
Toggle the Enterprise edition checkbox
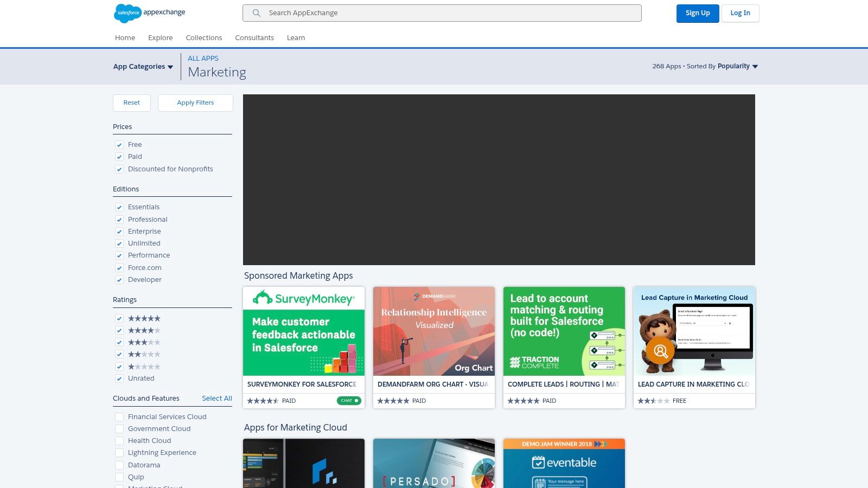(119, 232)
